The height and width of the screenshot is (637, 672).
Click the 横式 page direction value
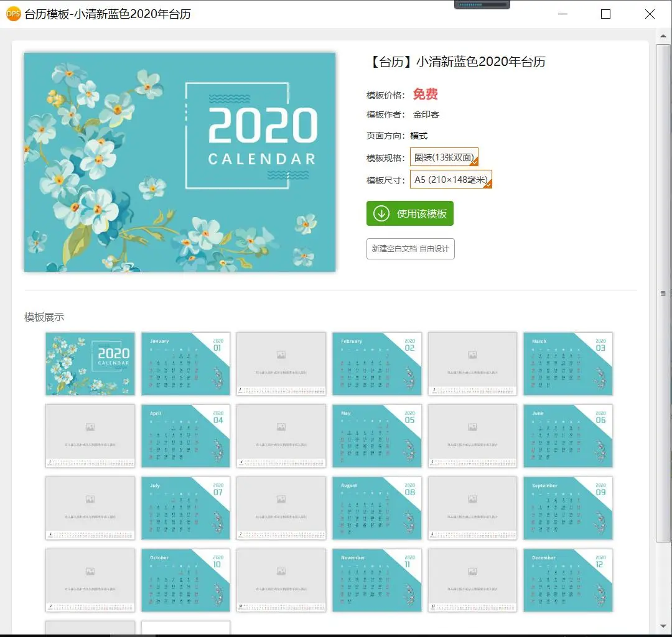coord(419,136)
